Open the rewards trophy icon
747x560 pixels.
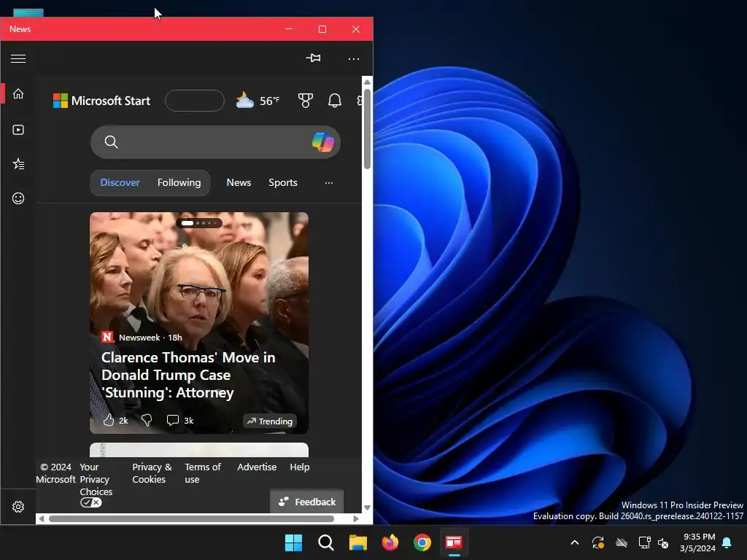pos(306,101)
